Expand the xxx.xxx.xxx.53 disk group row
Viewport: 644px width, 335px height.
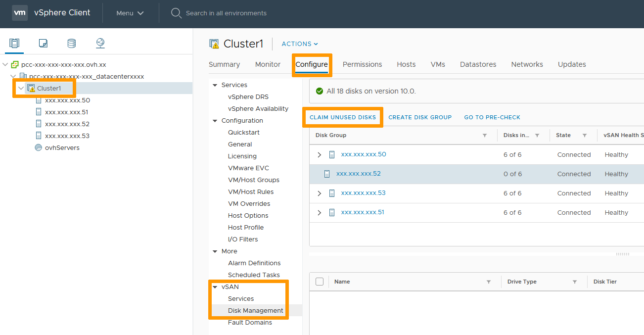point(319,193)
